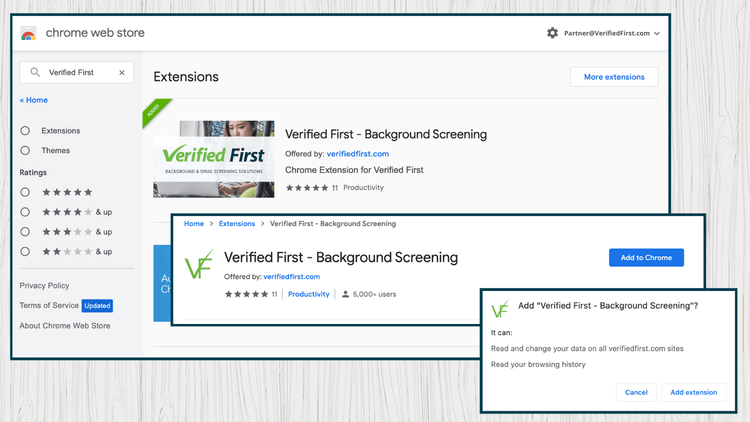This screenshot has width=750, height=422.
Task: Click the search result's five-star rating
Action: [x=307, y=188]
